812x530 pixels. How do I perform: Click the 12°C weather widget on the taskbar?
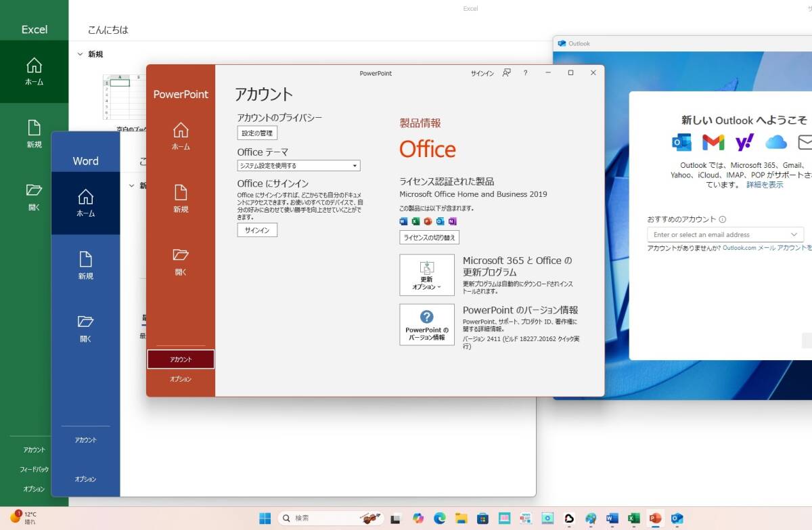point(23,518)
